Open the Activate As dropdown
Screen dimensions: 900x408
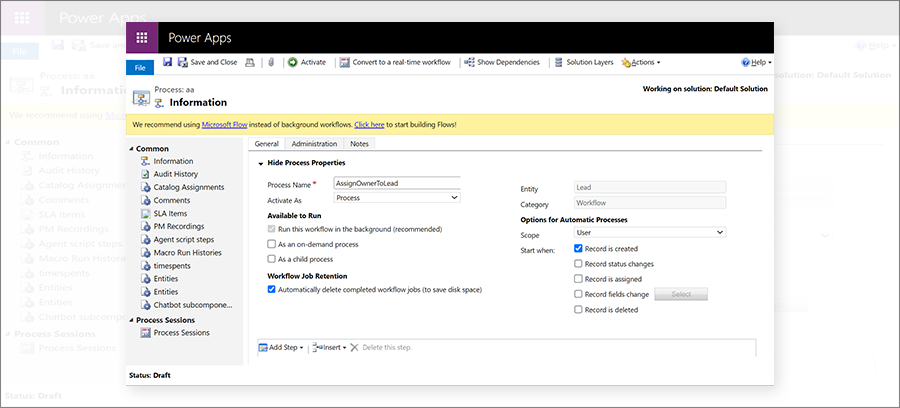click(x=397, y=197)
